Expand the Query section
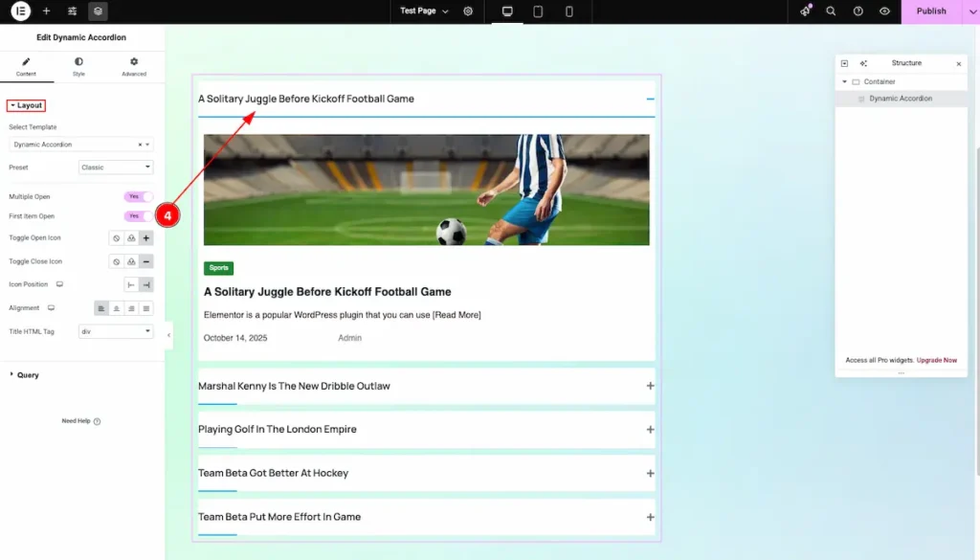This screenshot has width=980, height=560. click(28, 375)
